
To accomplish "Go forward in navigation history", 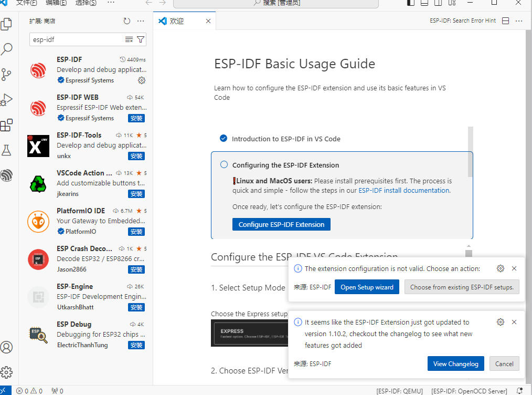I will tap(163, 3).
